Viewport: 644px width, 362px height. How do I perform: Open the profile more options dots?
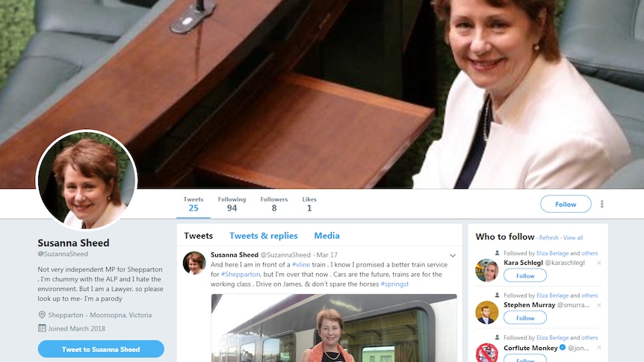point(601,204)
